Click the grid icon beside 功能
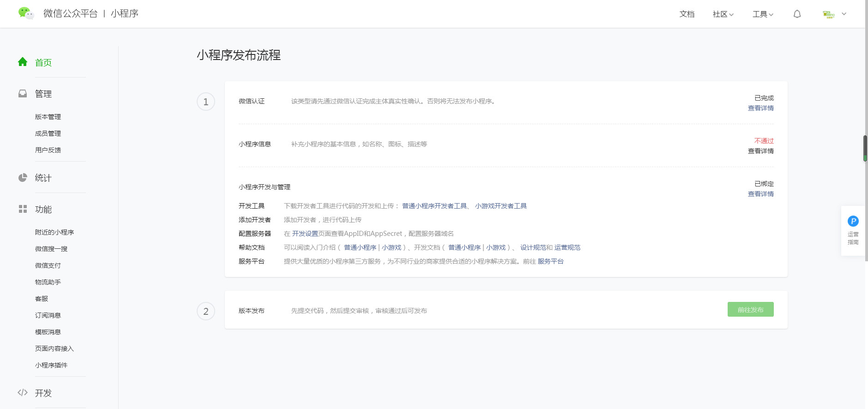 pyautogui.click(x=23, y=209)
